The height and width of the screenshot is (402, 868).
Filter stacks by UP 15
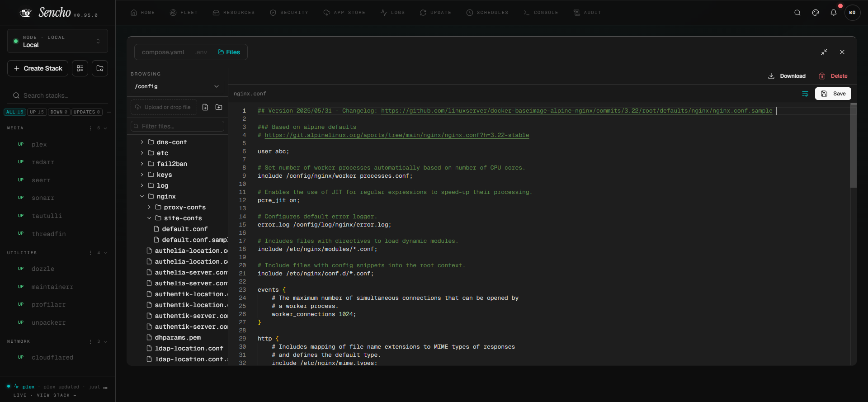coord(37,112)
